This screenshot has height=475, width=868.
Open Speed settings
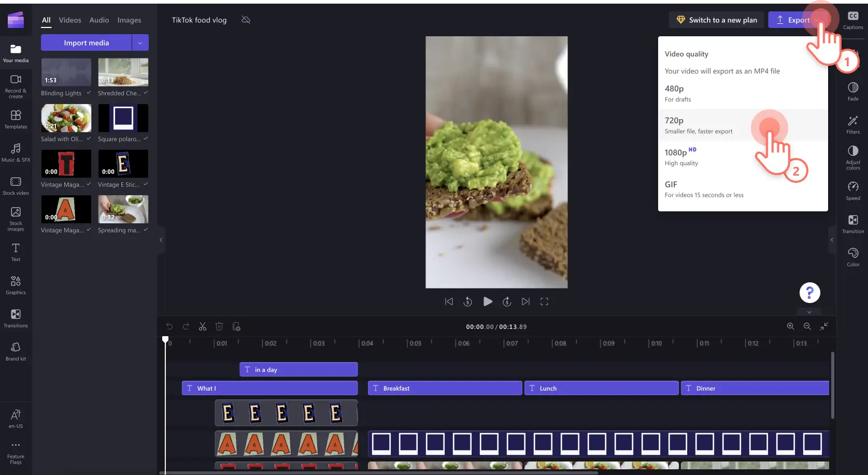coord(853,191)
